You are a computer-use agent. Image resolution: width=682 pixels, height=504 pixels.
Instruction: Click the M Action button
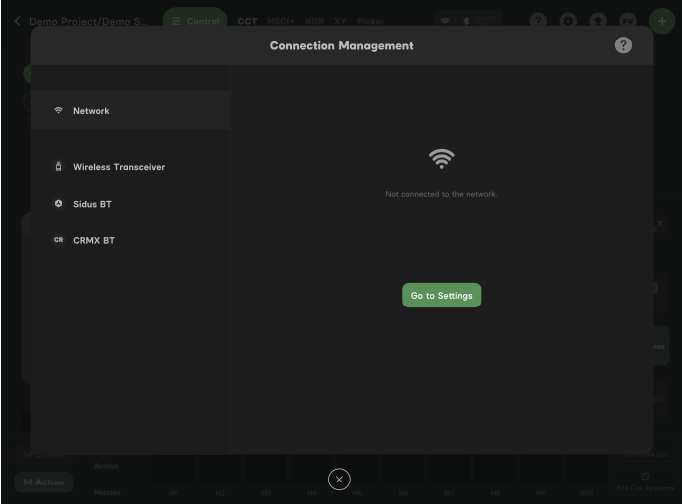point(43,482)
